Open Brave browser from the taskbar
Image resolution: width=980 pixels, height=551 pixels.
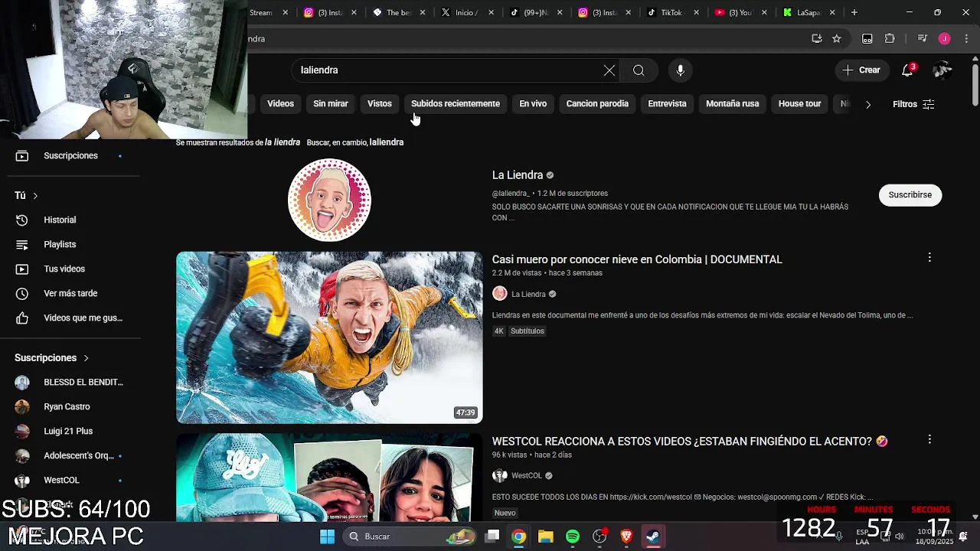[x=626, y=536]
